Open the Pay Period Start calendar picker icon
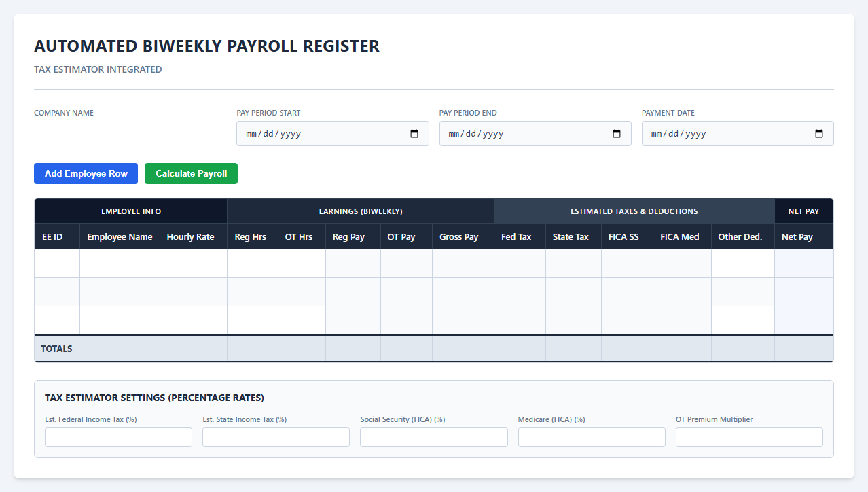This screenshot has width=868, height=492. pyautogui.click(x=414, y=134)
